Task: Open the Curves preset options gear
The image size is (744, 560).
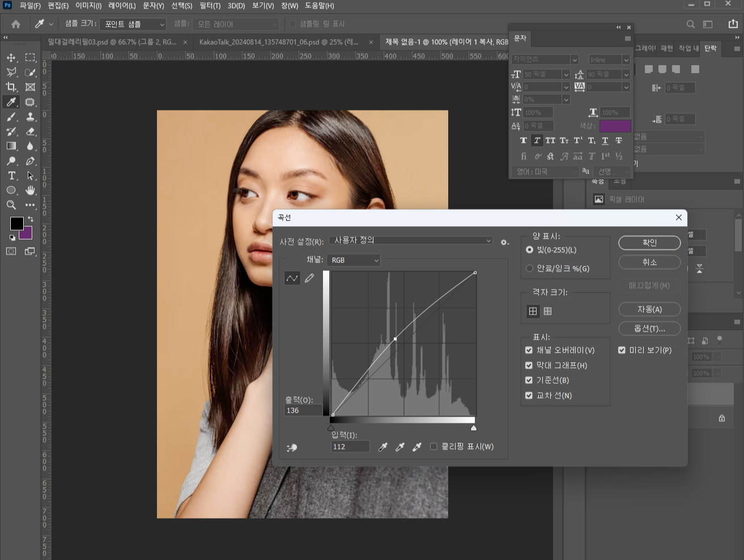Action: (504, 242)
